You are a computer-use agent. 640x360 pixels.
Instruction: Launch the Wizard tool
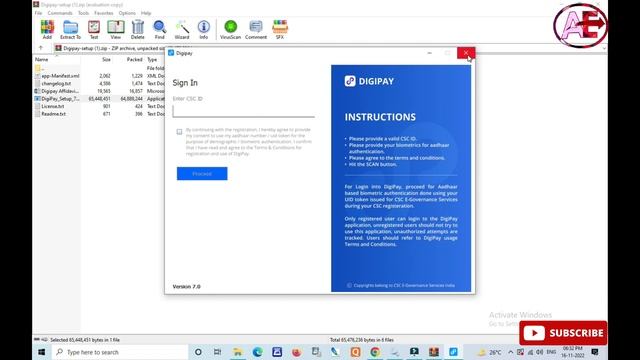tap(182, 30)
